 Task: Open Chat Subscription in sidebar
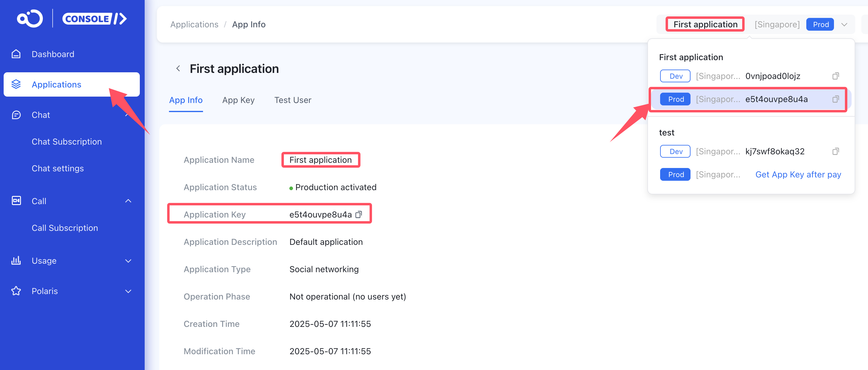tap(67, 142)
